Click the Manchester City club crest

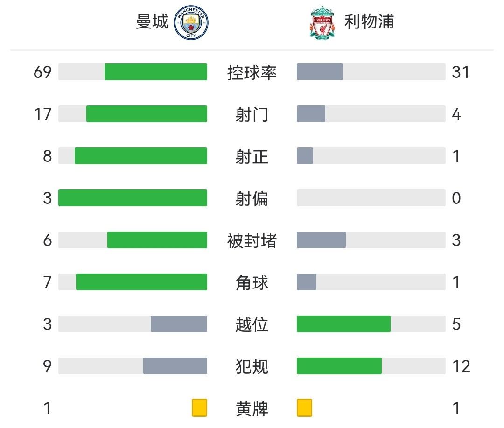[x=191, y=22]
